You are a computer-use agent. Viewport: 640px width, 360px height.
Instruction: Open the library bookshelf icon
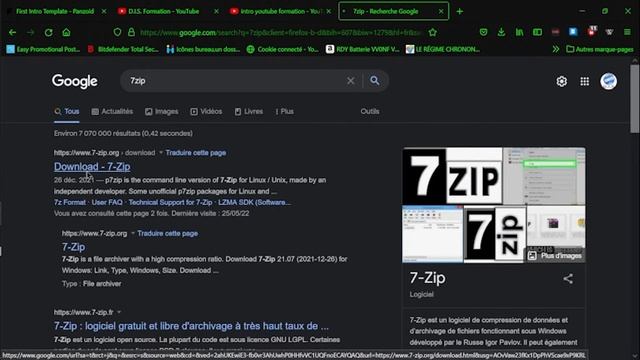[519, 32]
